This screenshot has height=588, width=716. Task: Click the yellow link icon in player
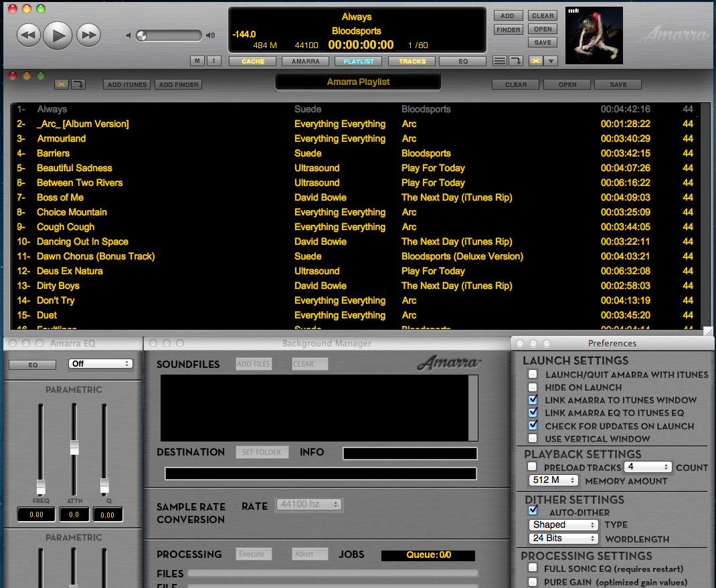coord(535,61)
